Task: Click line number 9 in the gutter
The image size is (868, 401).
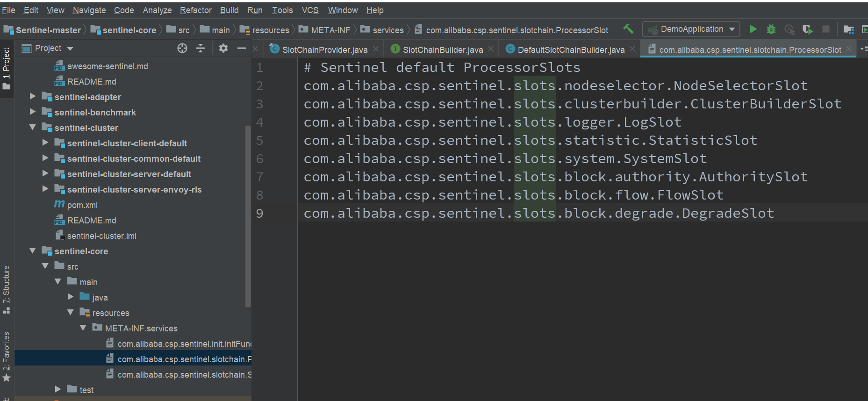Action: (x=259, y=213)
